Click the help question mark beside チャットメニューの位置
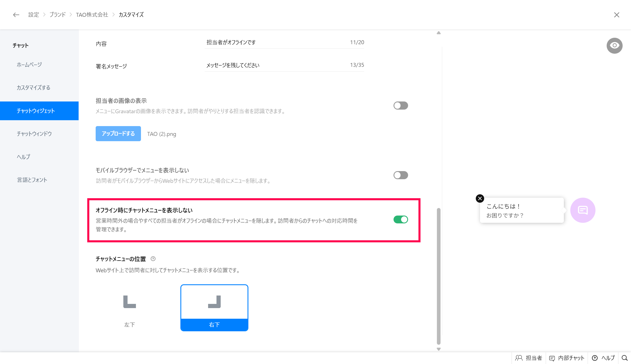631x364 pixels. click(153, 259)
